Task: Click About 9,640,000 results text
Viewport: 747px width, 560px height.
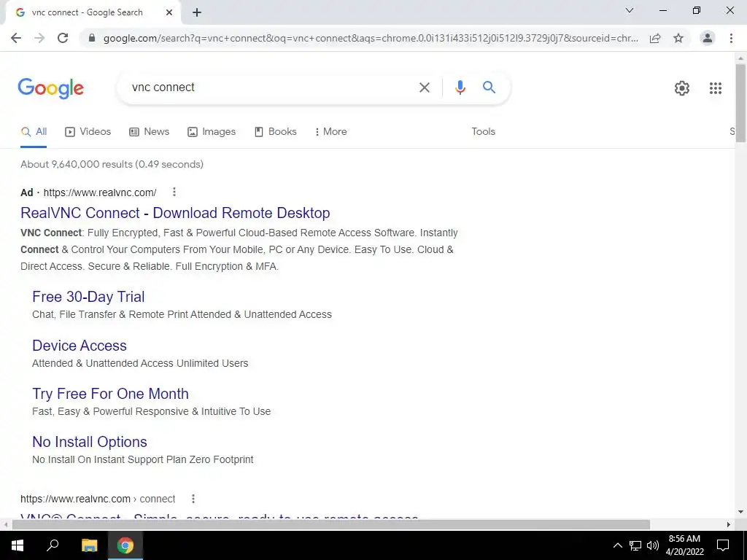Action: (x=112, y=164)
